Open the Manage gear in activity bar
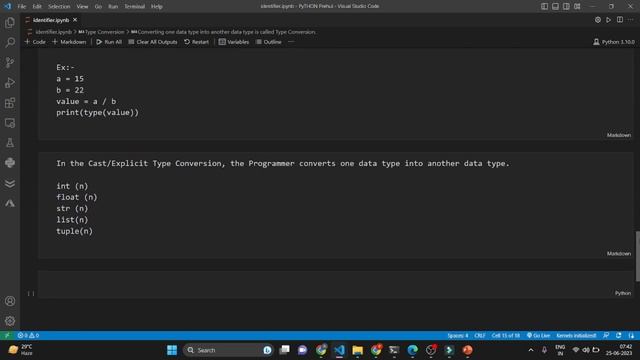640x360 pixels. coord(10,321)
